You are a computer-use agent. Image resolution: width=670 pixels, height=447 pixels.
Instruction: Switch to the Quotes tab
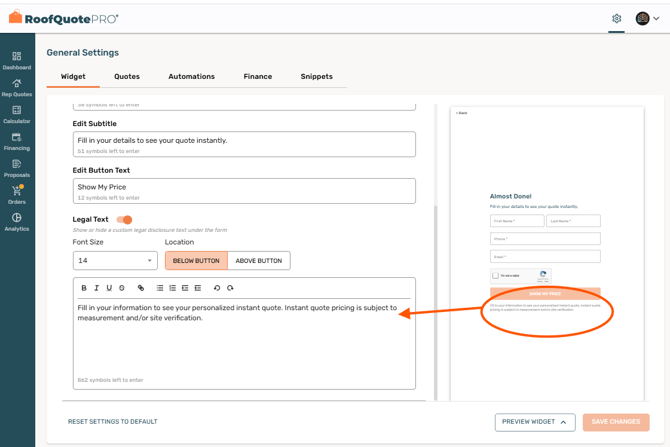127,76
